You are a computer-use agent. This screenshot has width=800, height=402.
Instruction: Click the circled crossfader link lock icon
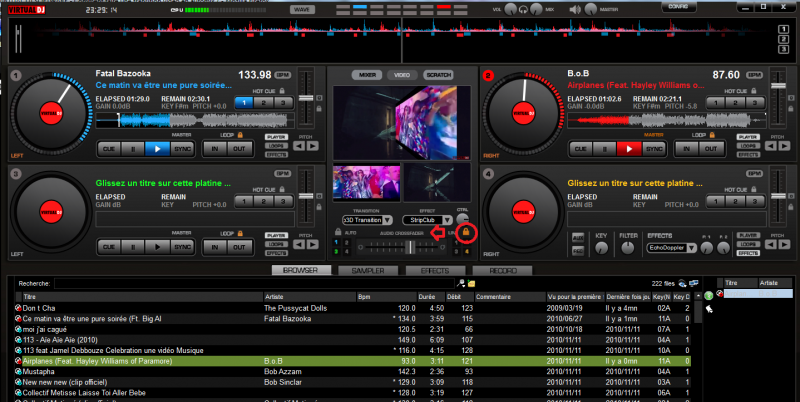[x=465, y=233]
